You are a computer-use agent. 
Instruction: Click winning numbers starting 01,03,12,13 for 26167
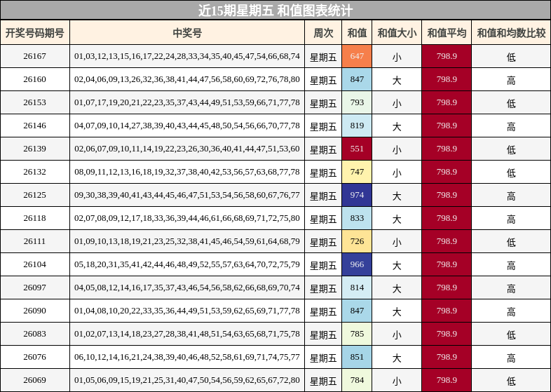pos(187,56)
